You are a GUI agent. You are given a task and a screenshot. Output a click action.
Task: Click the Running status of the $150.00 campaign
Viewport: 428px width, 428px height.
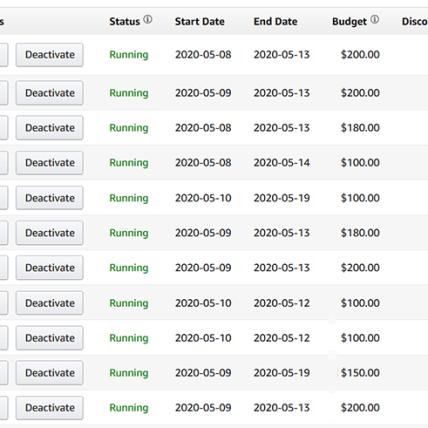(x=129, y=373)
